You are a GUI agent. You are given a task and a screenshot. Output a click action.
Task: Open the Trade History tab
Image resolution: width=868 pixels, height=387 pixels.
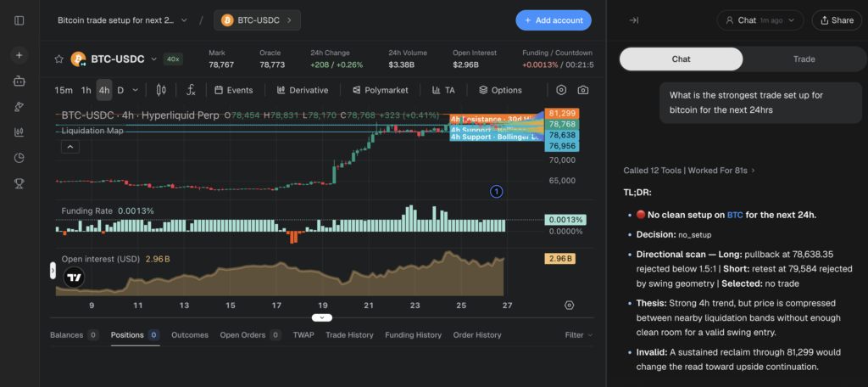pos(349,335)
